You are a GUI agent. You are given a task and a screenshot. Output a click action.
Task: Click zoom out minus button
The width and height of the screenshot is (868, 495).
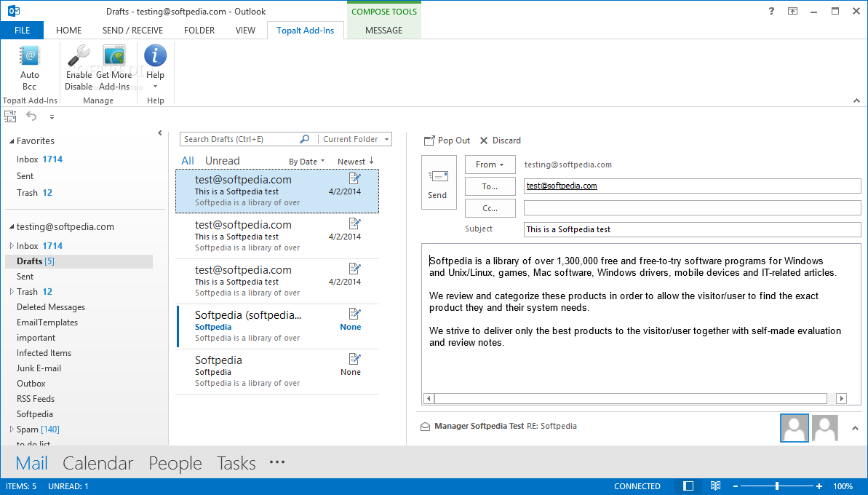click(x=736, y=486)
